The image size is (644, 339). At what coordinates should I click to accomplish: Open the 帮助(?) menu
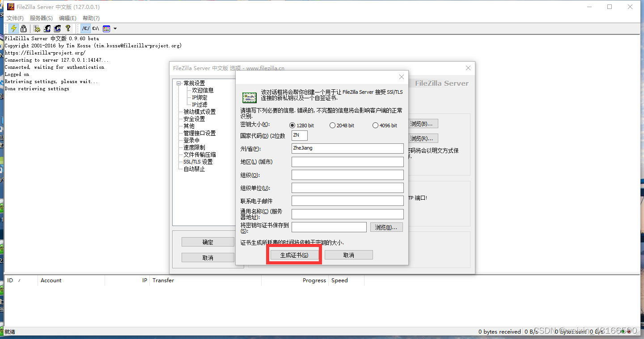(x=91, y=18)
